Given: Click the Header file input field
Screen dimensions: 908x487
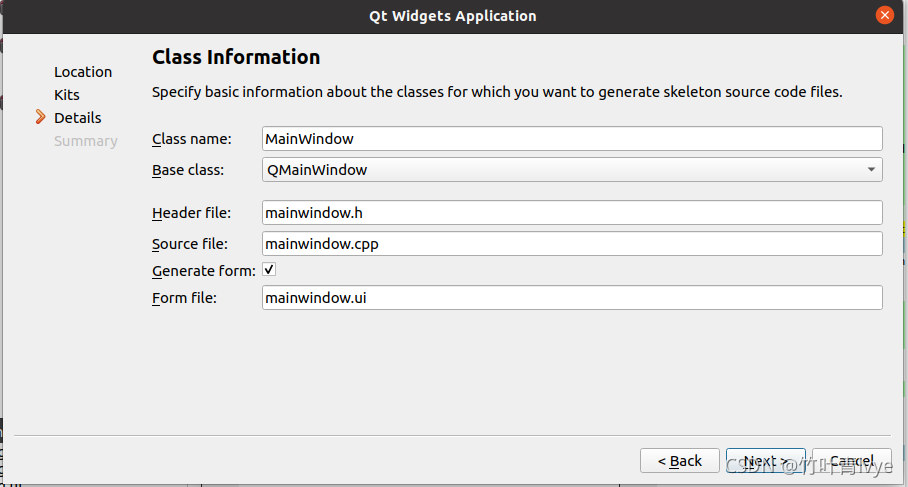Looking at the screenshot, I should (x=572, y=213).
